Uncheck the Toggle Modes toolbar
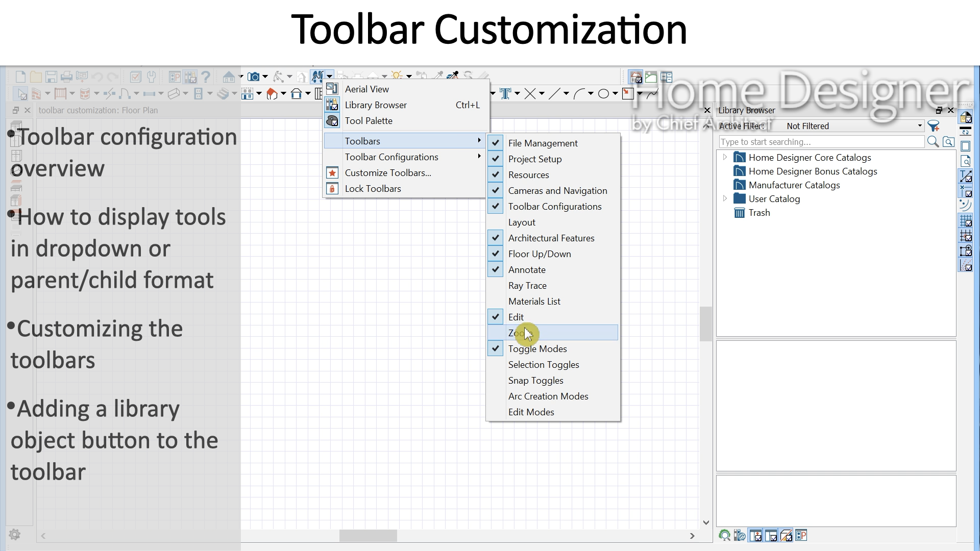This screenshot has width=980, height=551. [537, 349]
